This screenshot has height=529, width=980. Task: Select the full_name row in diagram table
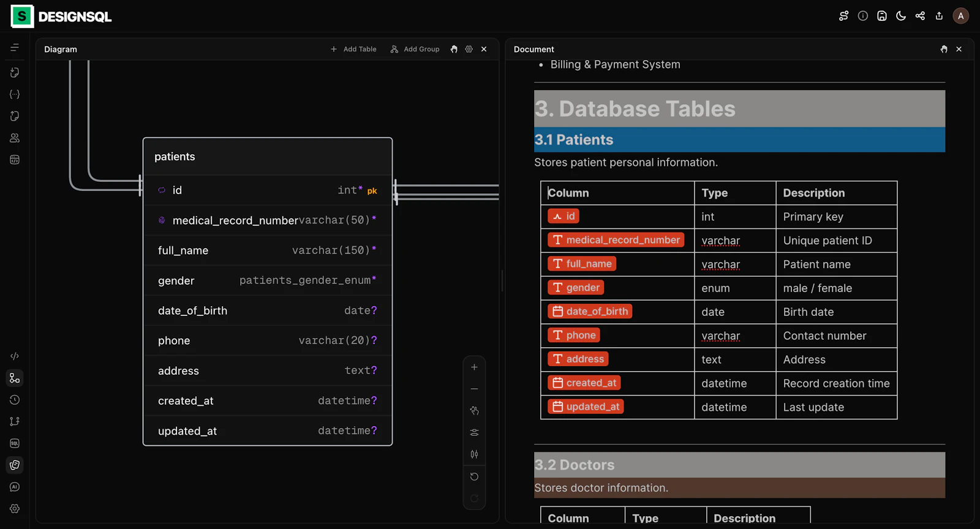point(268,250)
